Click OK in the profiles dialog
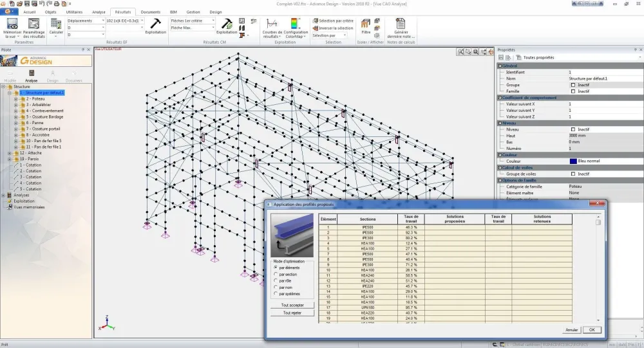This screenshot has width=644, height=348. click(592, 329)
